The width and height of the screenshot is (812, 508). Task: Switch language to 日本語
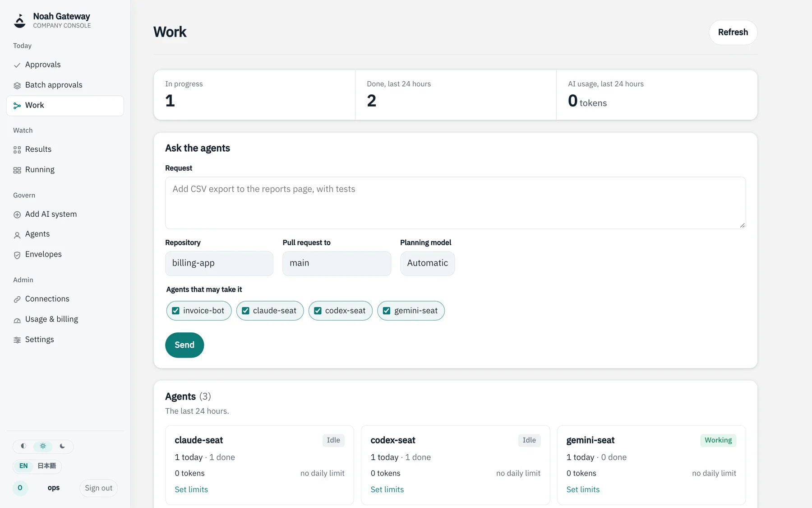[x=46, y=466]
